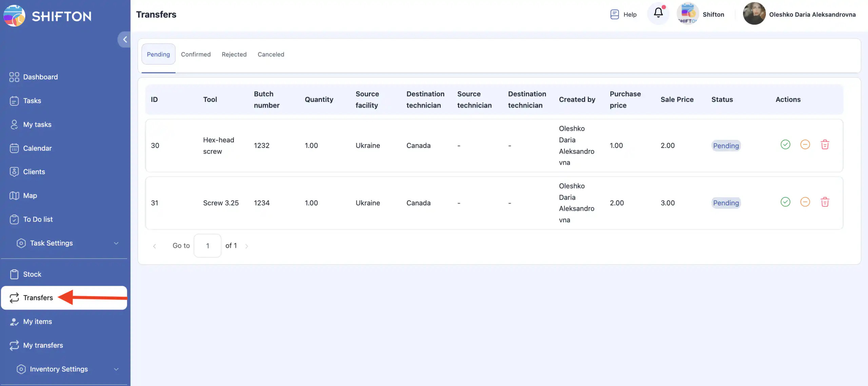Reject transfer 30 with orange minus icon
Viewport: 868px width, 386px height.
click(805, 145)
